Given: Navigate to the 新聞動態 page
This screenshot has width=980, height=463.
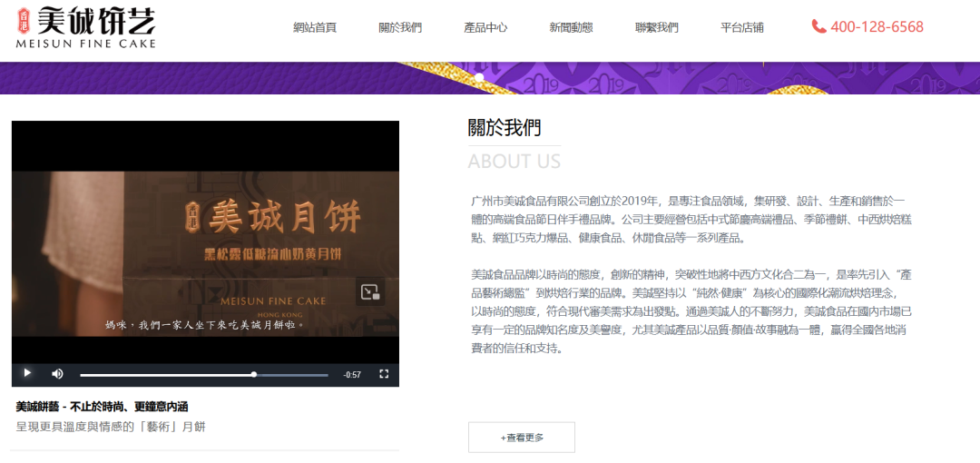Looking at the screenshot, I should tap(571, 27).
